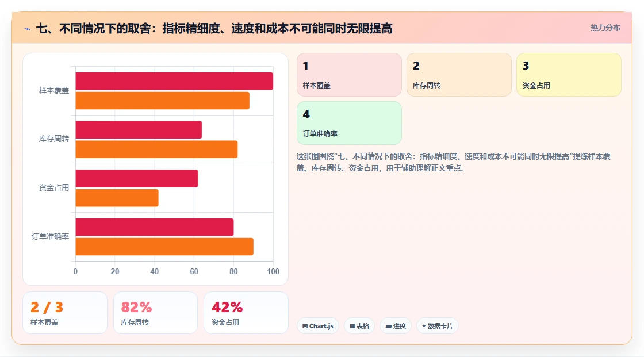Click the x-axis value 20
This screenshot has height=357, width=644.
point(115,271)
